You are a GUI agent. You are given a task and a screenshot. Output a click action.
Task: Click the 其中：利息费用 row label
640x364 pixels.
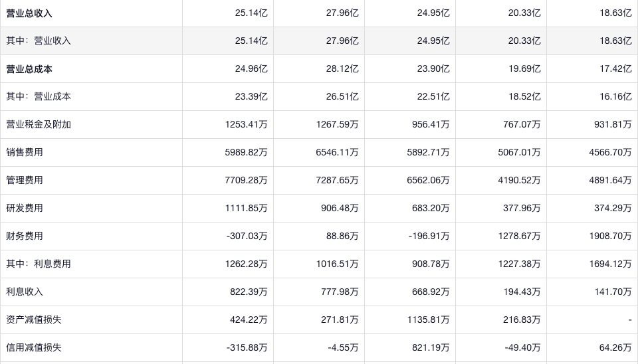[x=39, y=264]
